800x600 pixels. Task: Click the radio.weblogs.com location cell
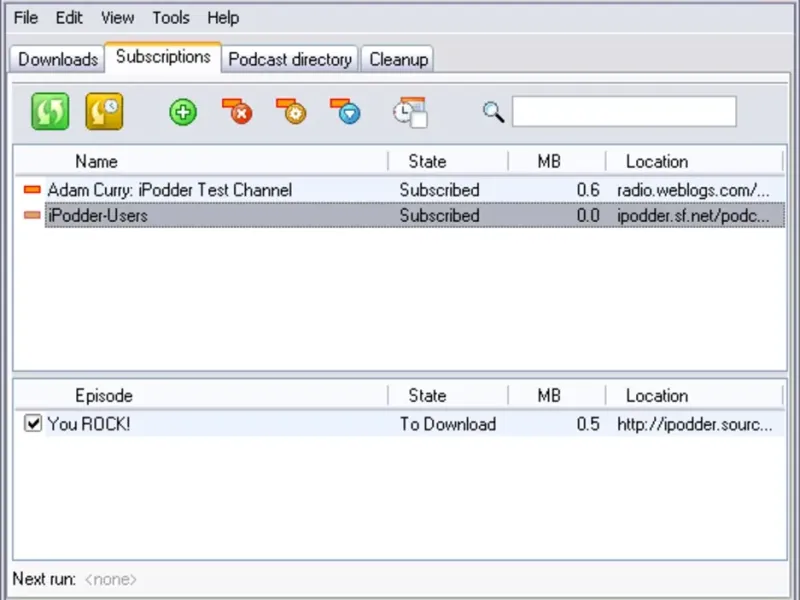point(693,190)
